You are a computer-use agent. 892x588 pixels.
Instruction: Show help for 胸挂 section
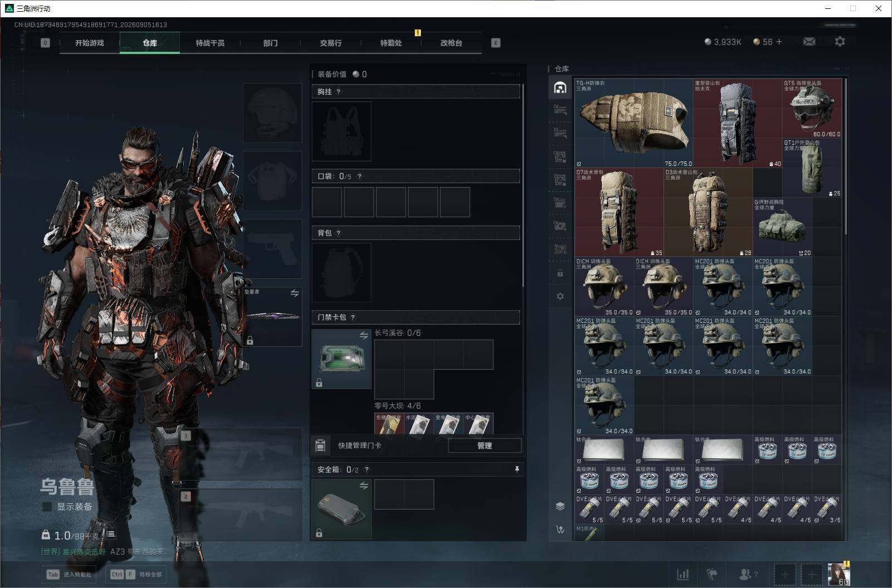click(x=339, y=92)
